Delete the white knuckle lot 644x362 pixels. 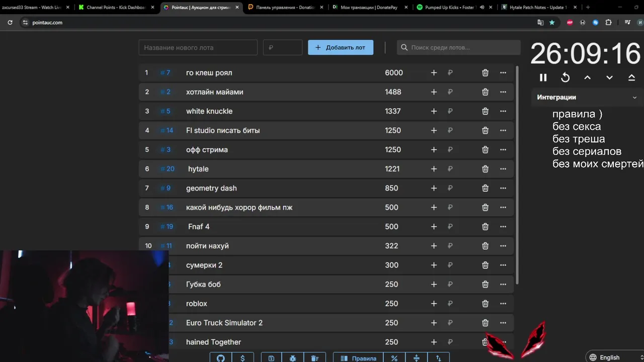[485, 111]
